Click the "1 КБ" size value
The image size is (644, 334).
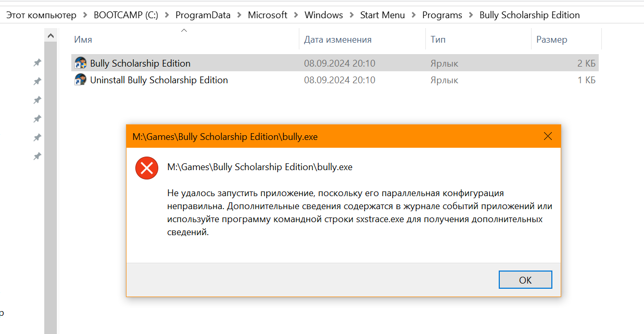[x=586, y=80]
